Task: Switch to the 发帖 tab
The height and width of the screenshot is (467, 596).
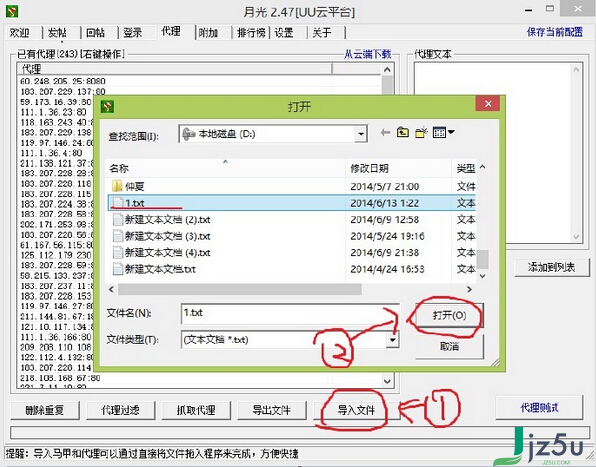Action: [58, 33]
